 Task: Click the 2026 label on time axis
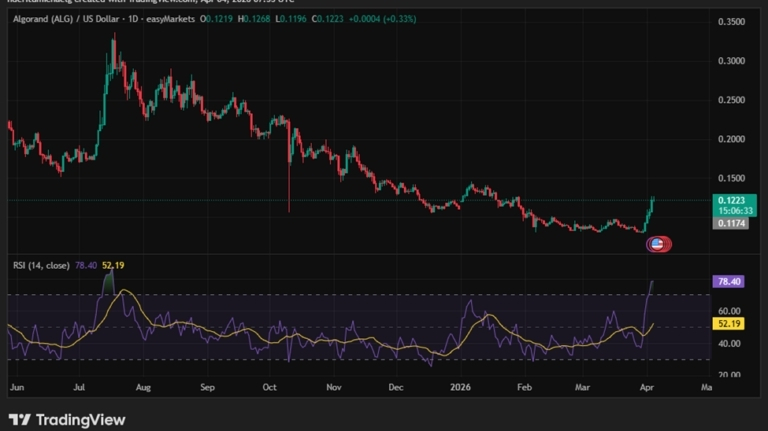click(x=460, y=387)
